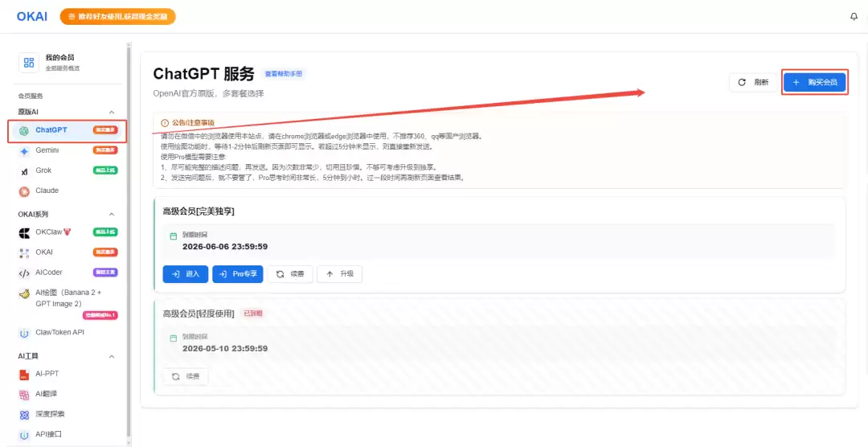This screenshot has width=868, height=447.
Task: Collapse the AI工具 section
Action: (111, 357)
